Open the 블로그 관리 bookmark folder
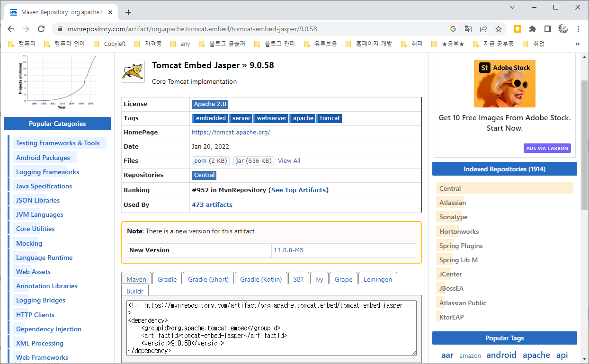The image size is (589, 364). [x=274, y=44]
